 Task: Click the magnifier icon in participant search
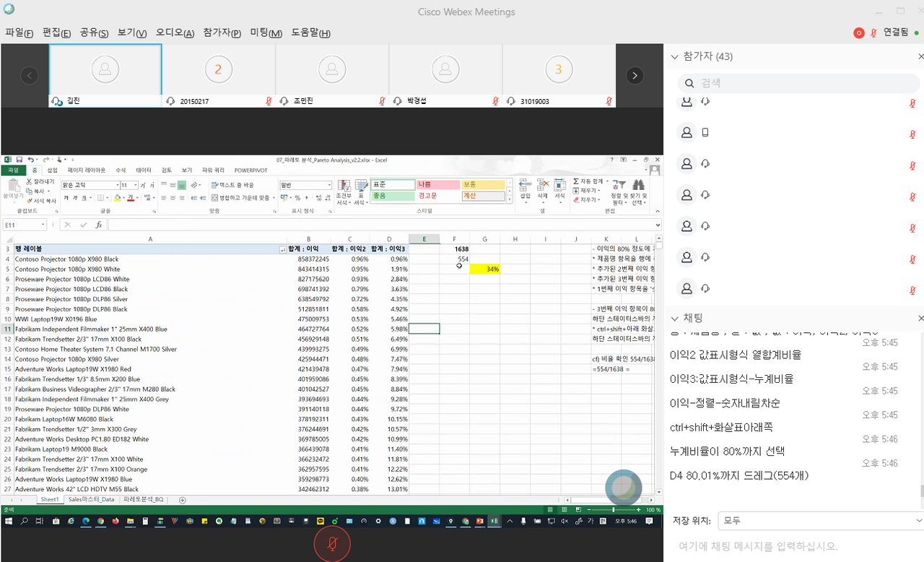point(688,83)
